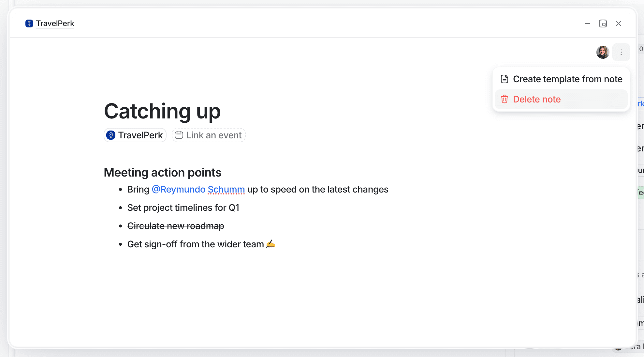
Task: Toggle the note window expand icon
Action: point(603,23)
